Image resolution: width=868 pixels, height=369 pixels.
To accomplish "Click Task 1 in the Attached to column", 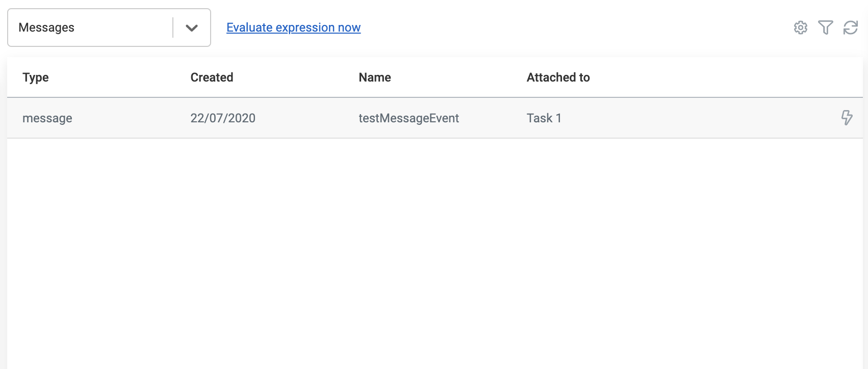I will click(544, 118).
